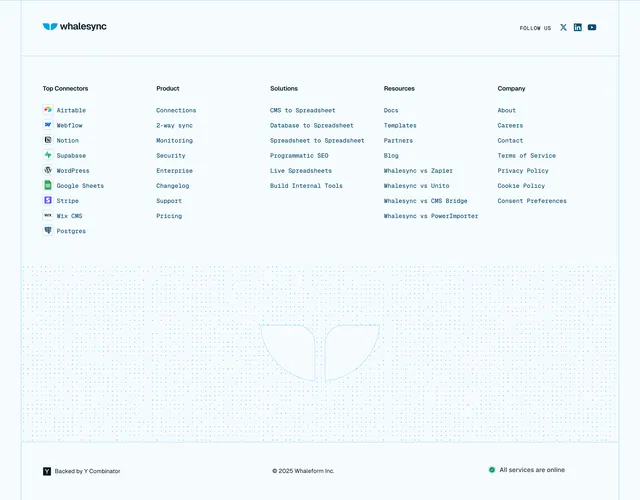Visit the Blog link
Viewport: 640px width, 500px height.
(x=391, y=156)
